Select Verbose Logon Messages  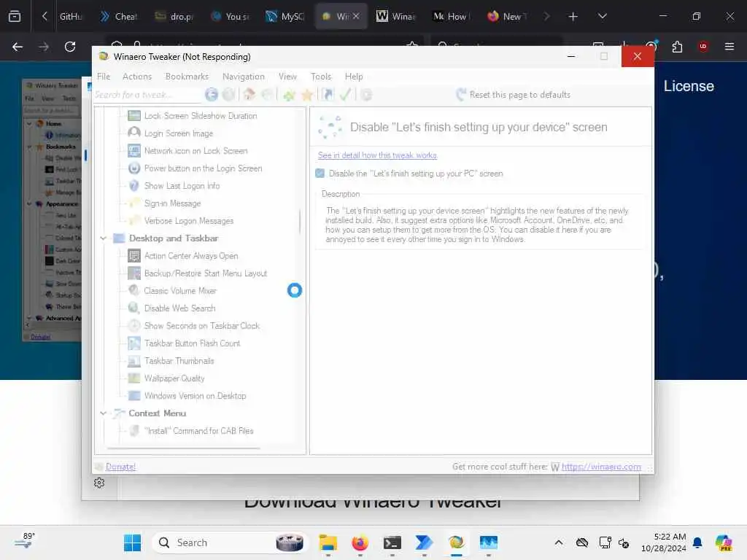(189, 221)
